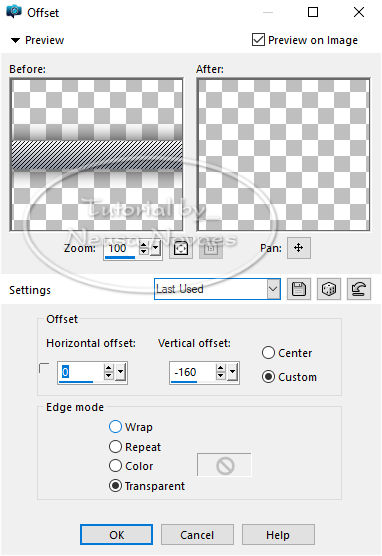Click the Horizontal offset input field
The height and width of the screenshot is (556, 382).
[81, 372]
